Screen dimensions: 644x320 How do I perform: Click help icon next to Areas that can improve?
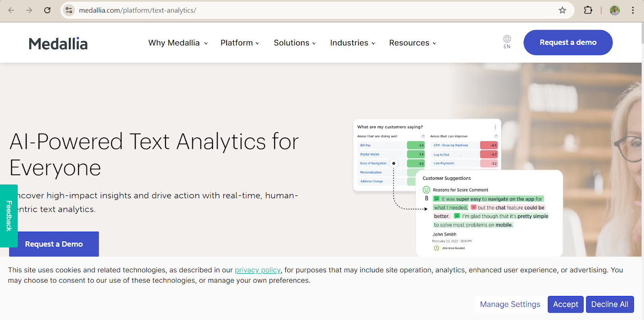pyautogui.click(x=496, y=136)
